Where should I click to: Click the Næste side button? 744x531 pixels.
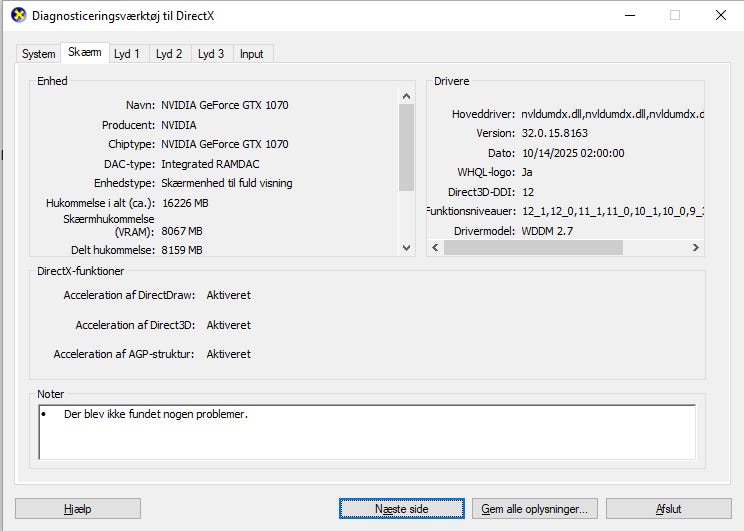point(402,509)
